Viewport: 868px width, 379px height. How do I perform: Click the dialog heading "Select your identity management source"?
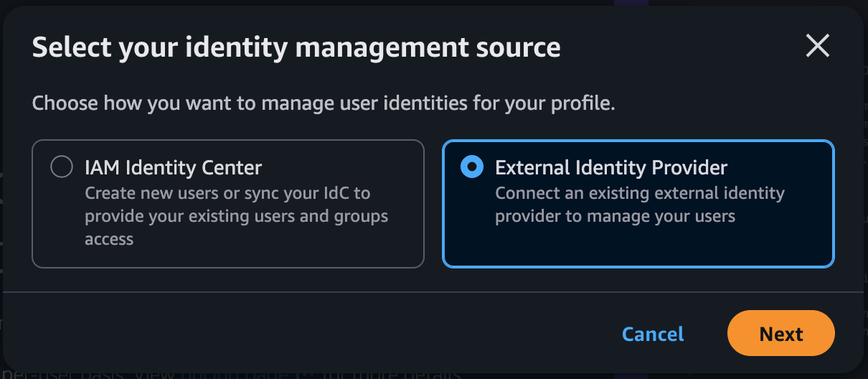coord(296,47)
